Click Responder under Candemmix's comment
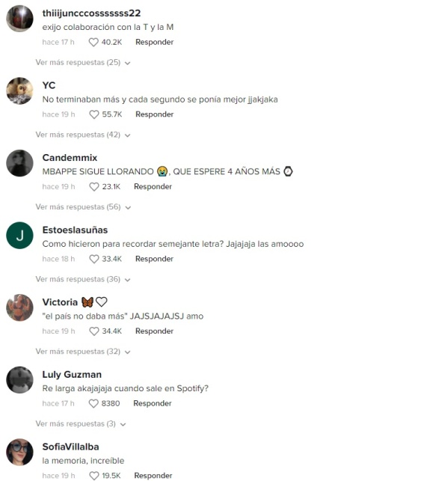 tap(153, 186)
